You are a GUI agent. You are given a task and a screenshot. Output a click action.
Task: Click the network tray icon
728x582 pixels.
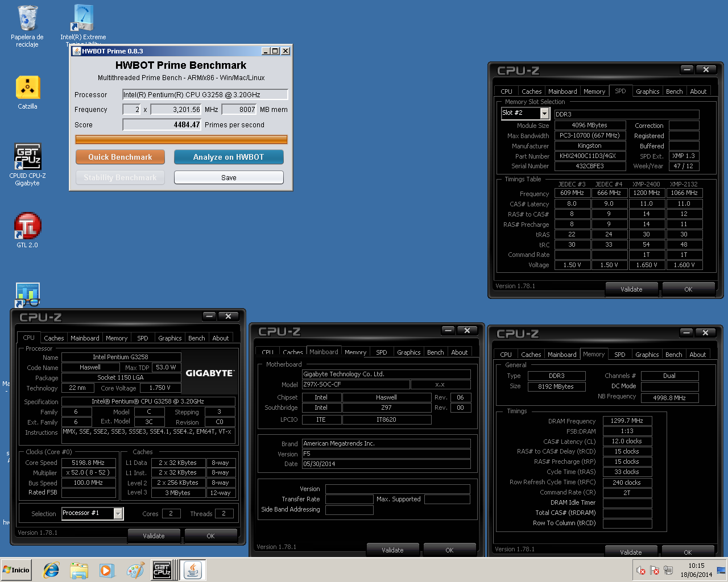668,570
